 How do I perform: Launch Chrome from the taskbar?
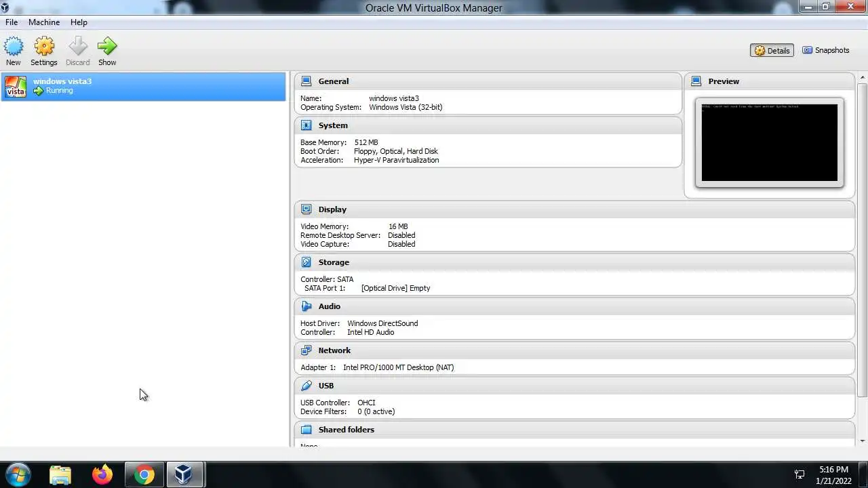(x=144, y=474)
